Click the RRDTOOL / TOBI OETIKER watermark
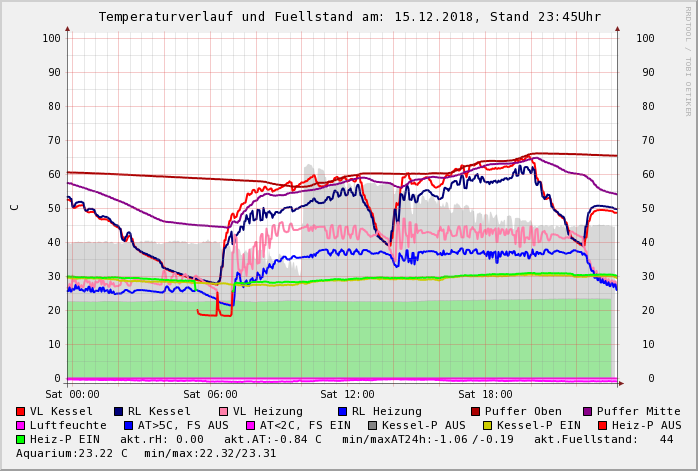Viewport: 698px width, 471px height. [688, 60]
